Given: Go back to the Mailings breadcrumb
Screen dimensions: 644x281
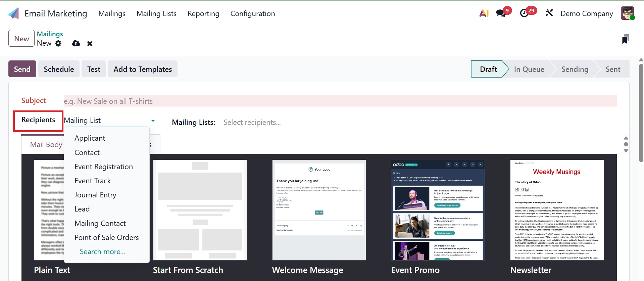Looking at the screenshot, I should (x=50, y=34).
